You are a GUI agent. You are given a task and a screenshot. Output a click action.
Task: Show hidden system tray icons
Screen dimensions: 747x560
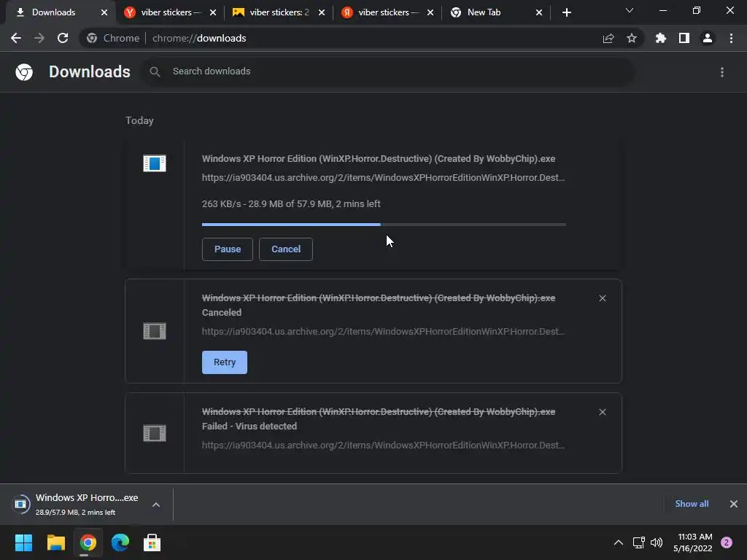click(619, 542)
